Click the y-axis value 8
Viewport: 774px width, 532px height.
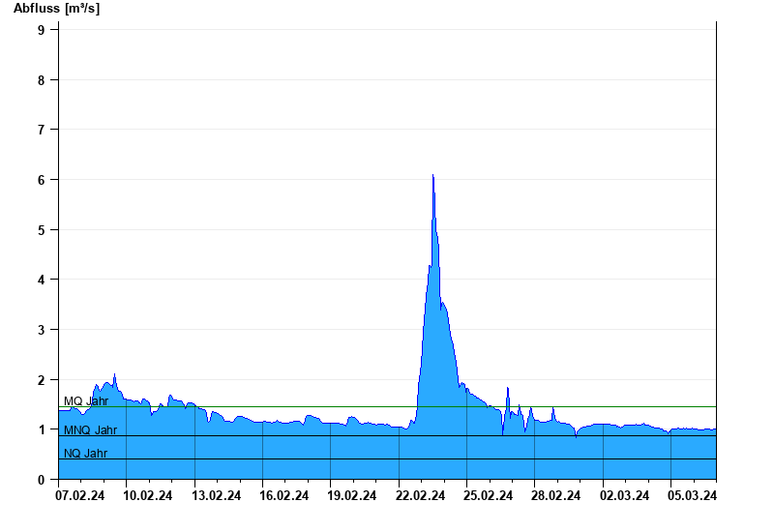click(41, 80)
